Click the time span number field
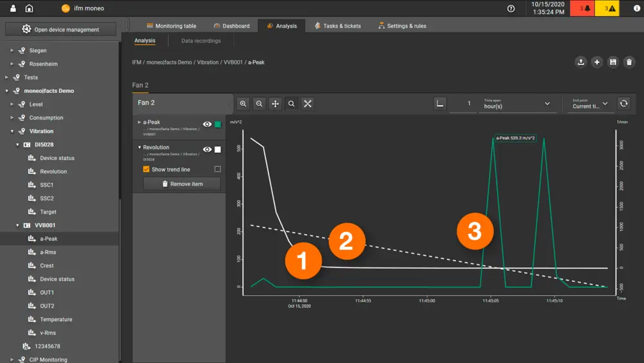The width and height of the screenshot is (644, 363). tap(463, 104)
